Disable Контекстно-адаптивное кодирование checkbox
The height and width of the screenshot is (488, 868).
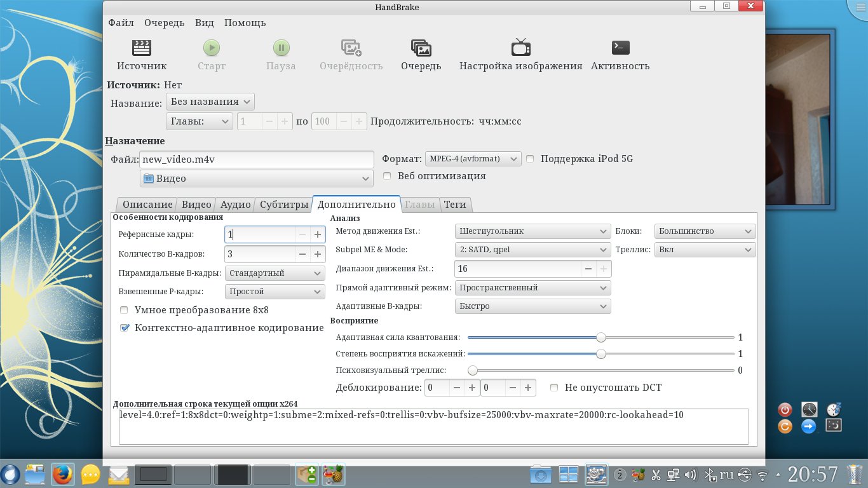[124, 328]
